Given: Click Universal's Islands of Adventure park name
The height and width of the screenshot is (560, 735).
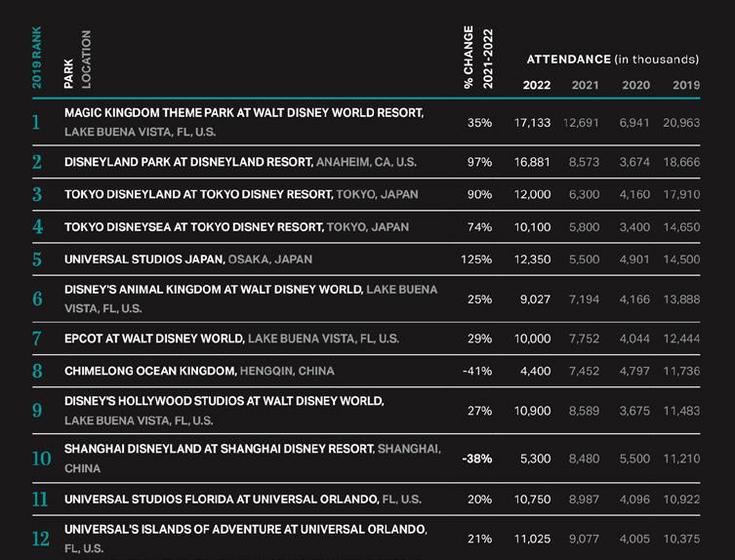Looking at the screenshot, I should click(x=245, y=529).
